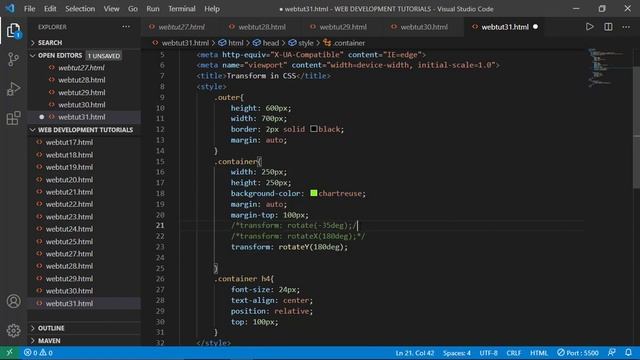The image size is (640, 360).
Task: Open the Help menu
Action: [x=212, y=9]
